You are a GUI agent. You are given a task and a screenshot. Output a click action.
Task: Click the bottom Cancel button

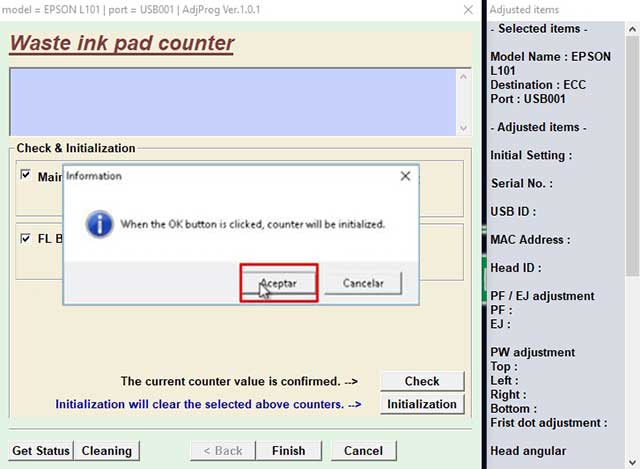coord(363,451)
